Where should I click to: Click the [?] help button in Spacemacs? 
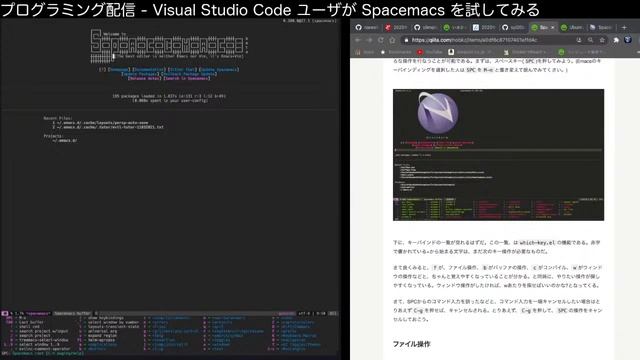(102, 69)
